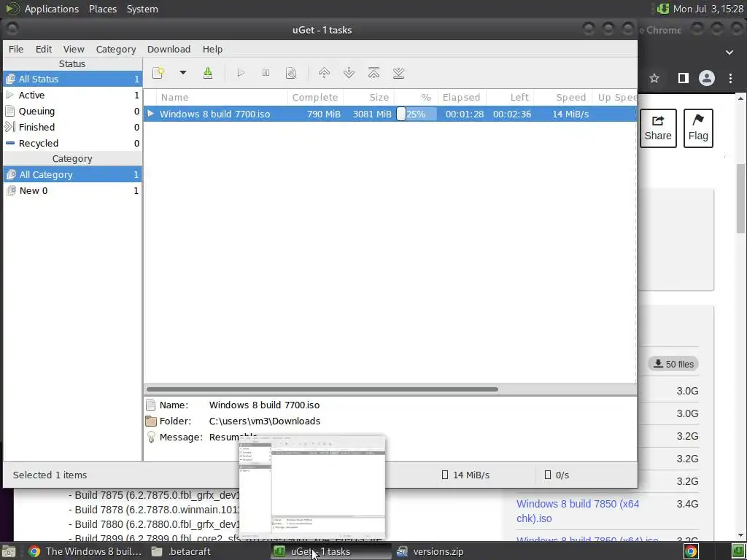
Task: Sort by the Left column header
Action: [510, 97]
